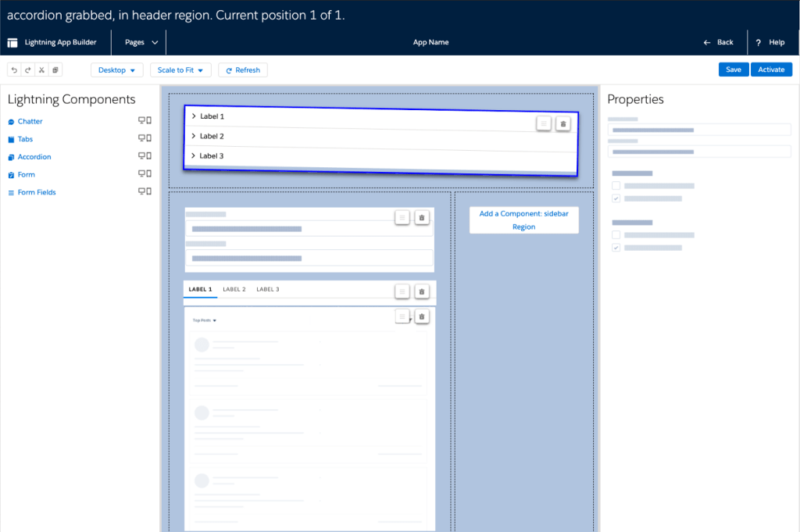Open the Pages dropdown menu
The image size is (800, 532).
(x=141, y=42)
